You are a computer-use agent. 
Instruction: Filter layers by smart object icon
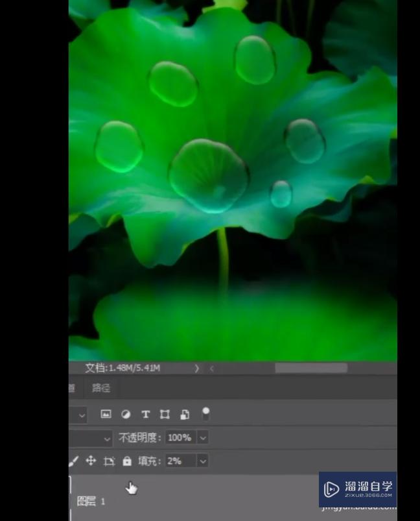(x=185, y=415)
